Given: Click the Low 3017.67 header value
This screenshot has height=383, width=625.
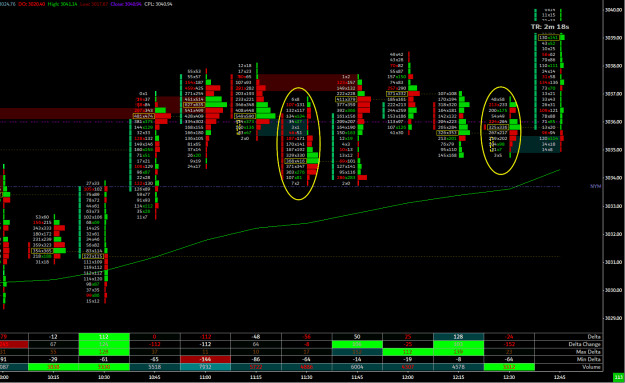Looking at the screenshot, I should point(94,4).
